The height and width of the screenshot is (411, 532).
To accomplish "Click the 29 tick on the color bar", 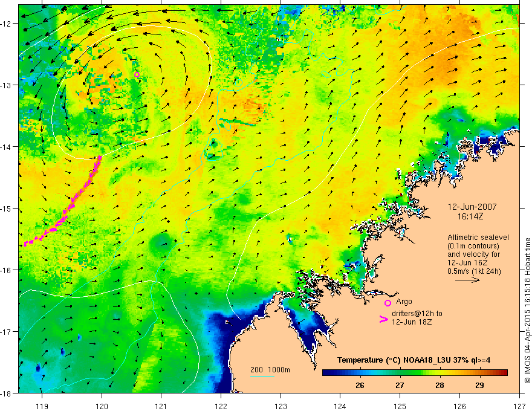I will pos(479,386).
